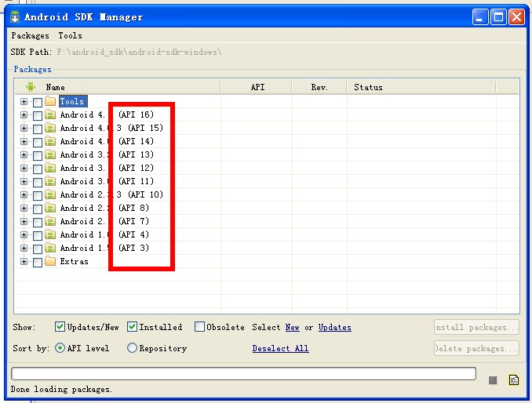Click the SDK Manager title bar icon
The width and height of the screenshot is (532, 403).
[15, 17]
